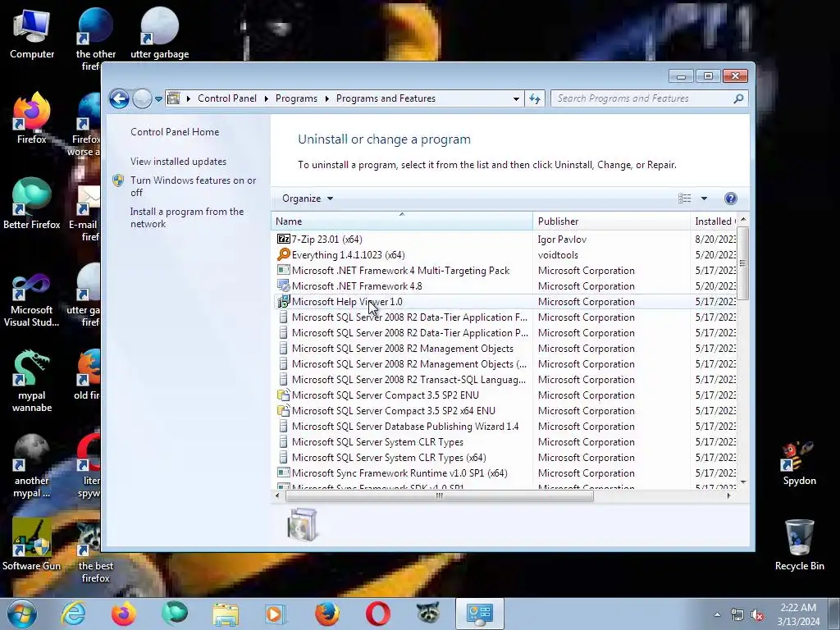Open the Programs breadcrumb

pyautogui.click(x=296, y=98)
